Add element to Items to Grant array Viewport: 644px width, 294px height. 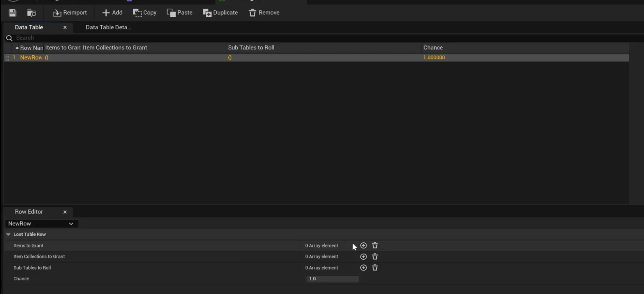[363, 245]
